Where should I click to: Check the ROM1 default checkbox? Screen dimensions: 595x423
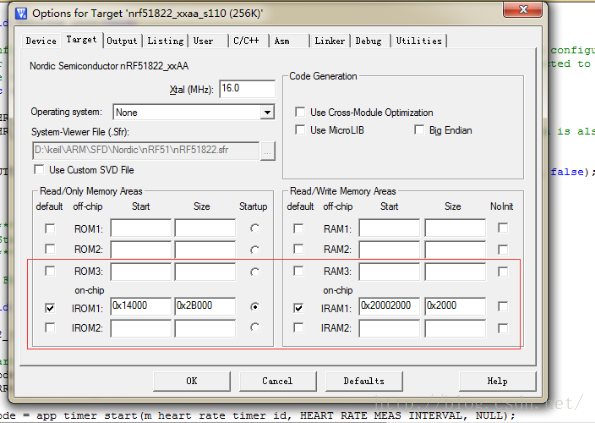click(50, 228)
